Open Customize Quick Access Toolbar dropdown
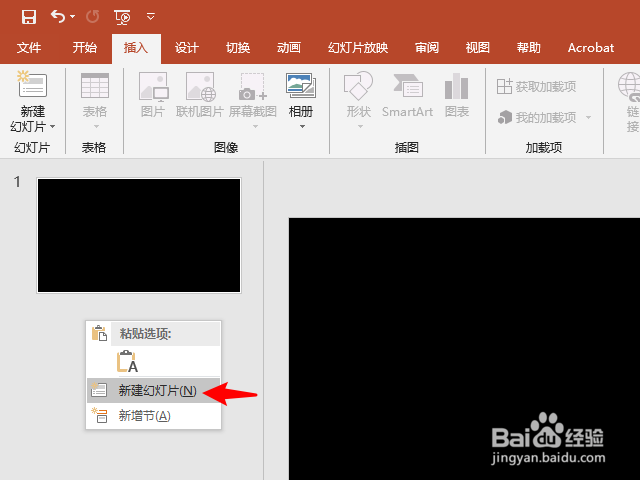Image resolution: width=640 pixels, height=480 pixels. (x=151, y=17)
